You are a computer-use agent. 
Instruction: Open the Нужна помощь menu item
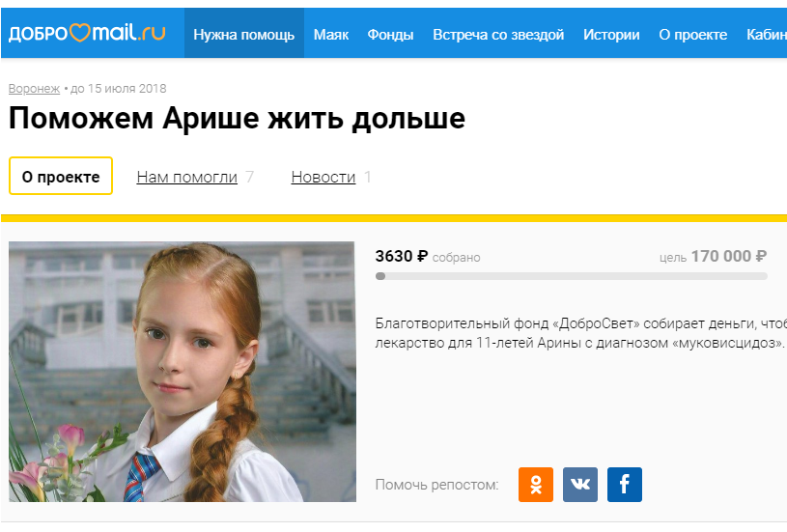244,34
